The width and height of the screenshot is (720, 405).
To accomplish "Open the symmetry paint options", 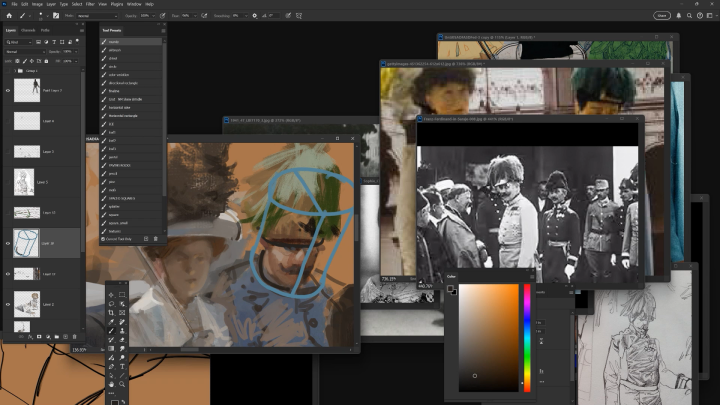I will pos(299,16).
